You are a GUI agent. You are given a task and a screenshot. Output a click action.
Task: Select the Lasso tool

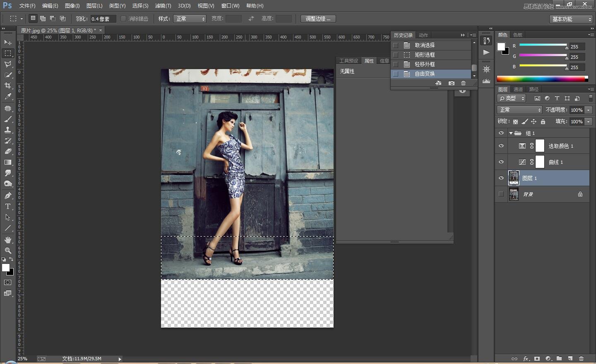click(8, 64)
